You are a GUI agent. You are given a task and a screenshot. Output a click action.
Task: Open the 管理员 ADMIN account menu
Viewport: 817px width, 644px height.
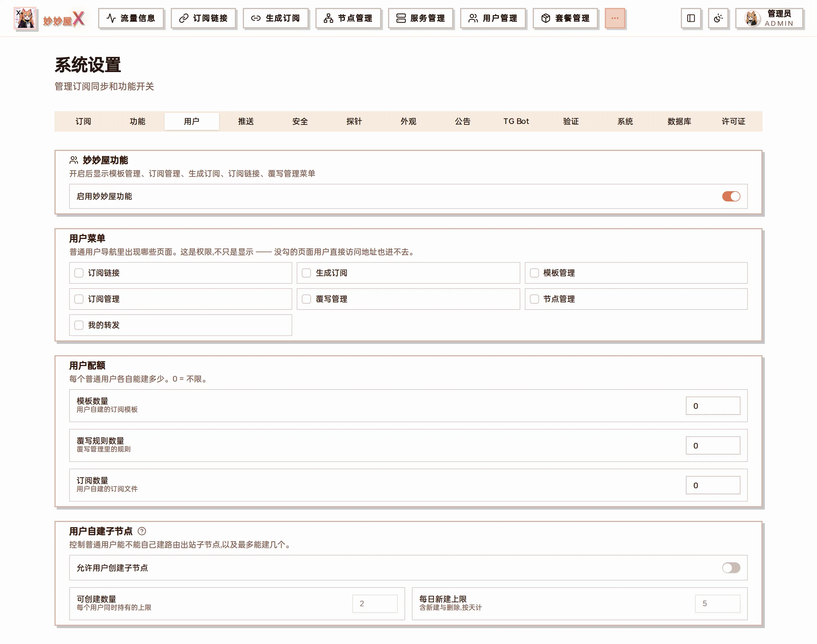click(769, 18)
